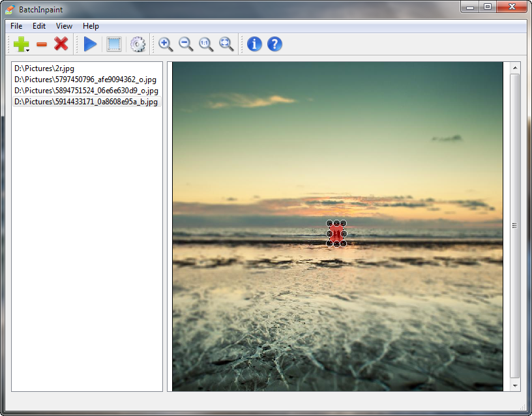Start processing with the blue Play button

(x=90, y=44)
